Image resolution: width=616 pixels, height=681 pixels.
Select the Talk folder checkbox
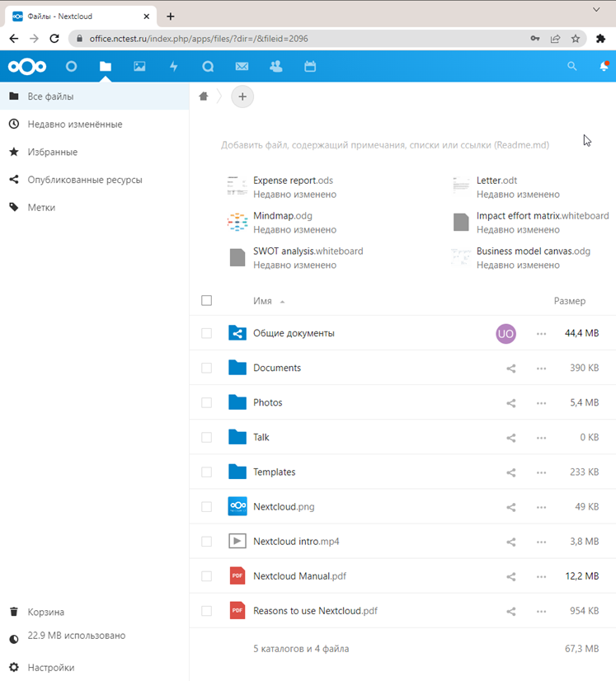[x=207, y=437]
